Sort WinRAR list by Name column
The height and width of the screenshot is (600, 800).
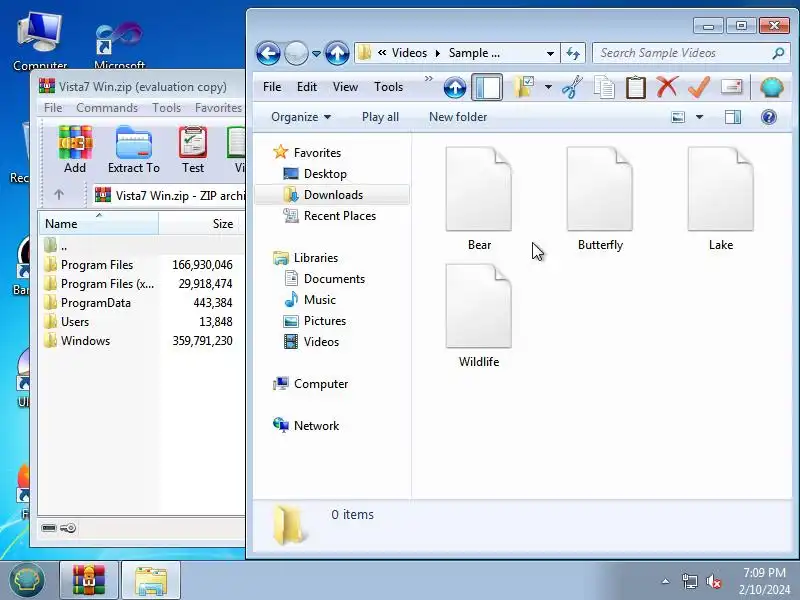point(98,223)
